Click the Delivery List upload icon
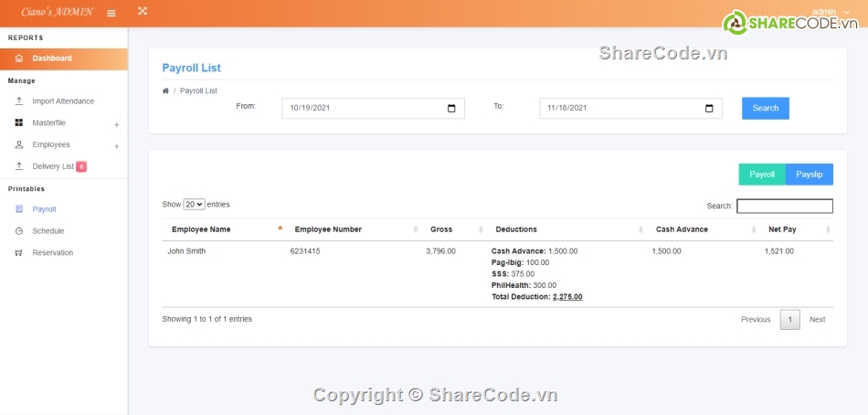 (19, 166)
